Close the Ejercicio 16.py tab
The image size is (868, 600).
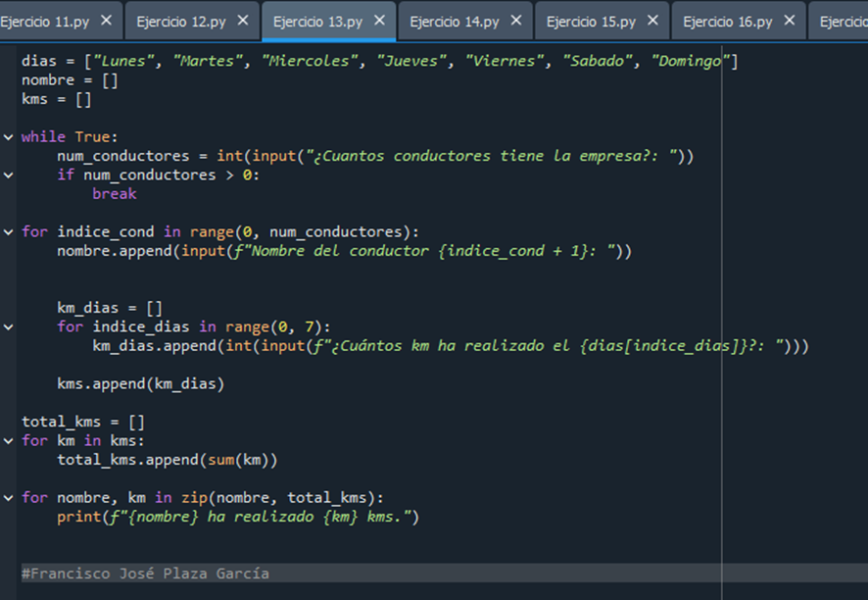coord(789,21)
